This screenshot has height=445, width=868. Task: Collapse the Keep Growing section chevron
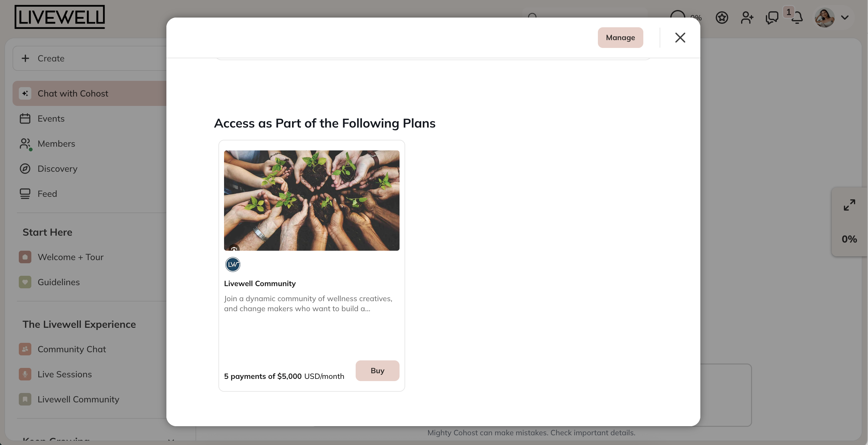point(171,440)
